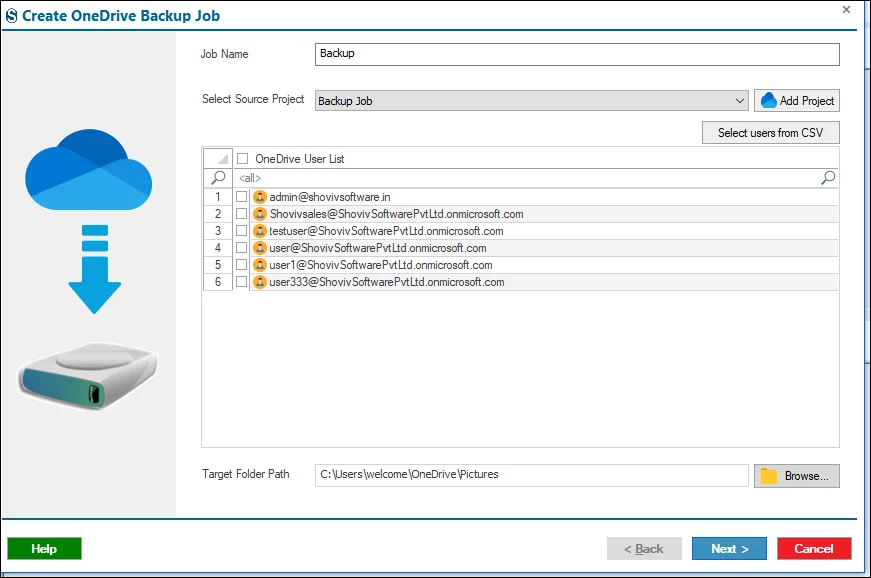
Task: Select row number 2 header
Action: 218,214
